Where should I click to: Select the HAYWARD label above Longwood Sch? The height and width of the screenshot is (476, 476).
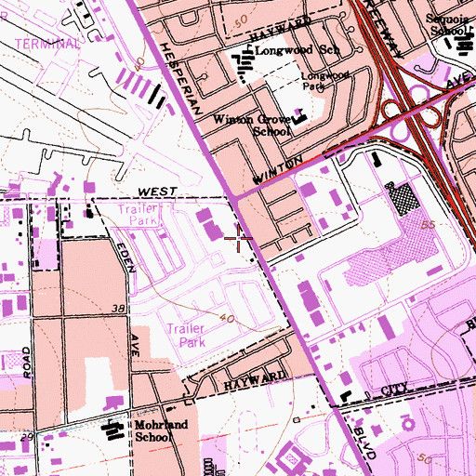(281, 29)
